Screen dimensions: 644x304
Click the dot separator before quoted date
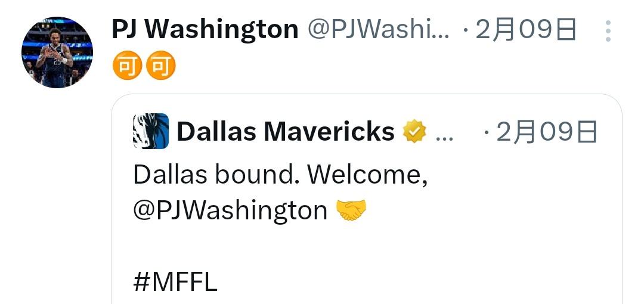(487, 133)
